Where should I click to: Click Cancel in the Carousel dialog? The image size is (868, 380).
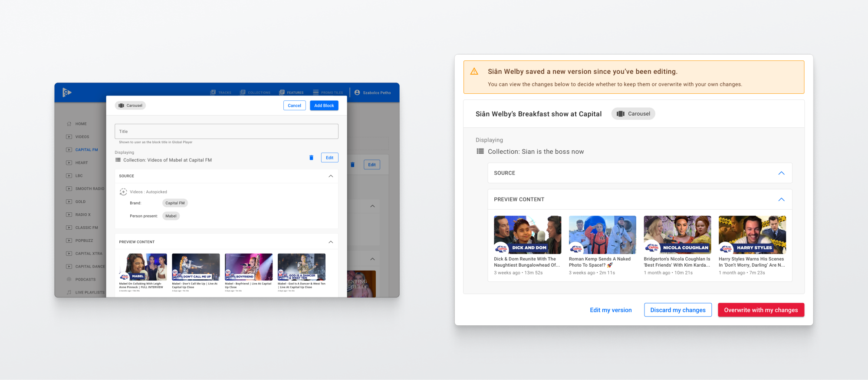pos(294,106)
